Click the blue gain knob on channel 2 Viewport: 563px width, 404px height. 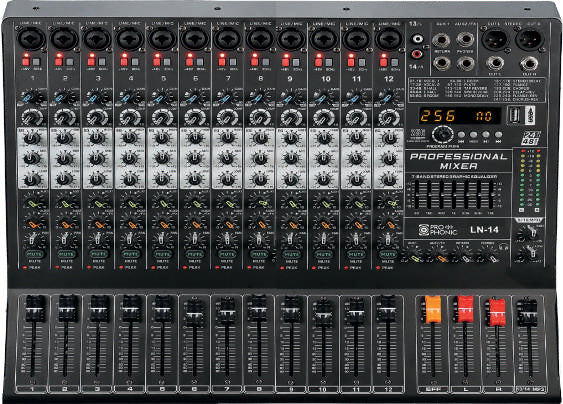(x=64, y=97)
